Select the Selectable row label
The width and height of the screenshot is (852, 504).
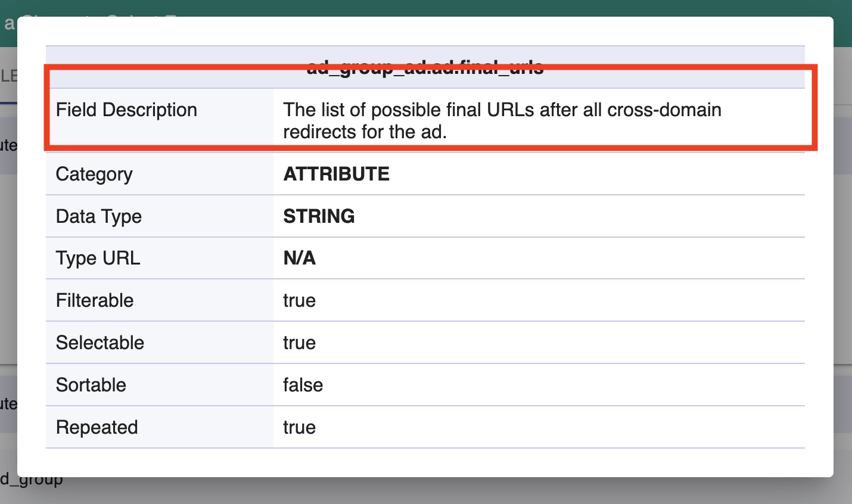tap(100, 343)
